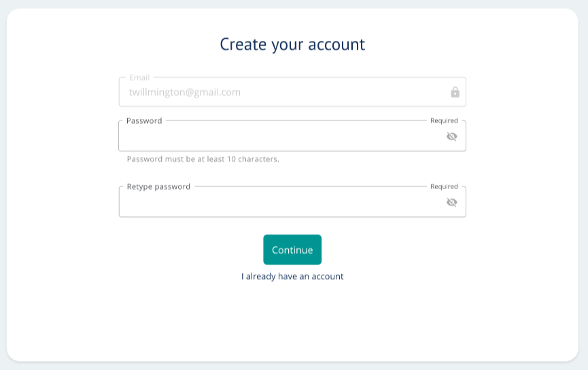Focus the Password input field

(292, 136)
